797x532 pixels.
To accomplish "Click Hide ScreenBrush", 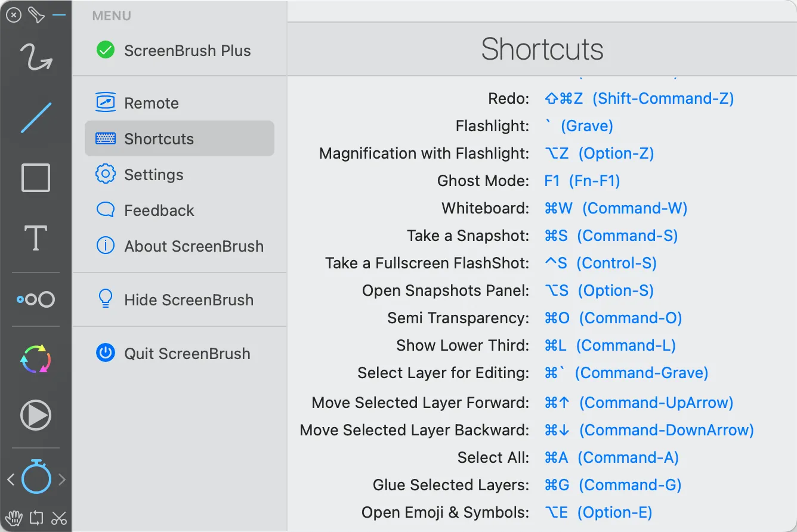I will click(189, 300).
